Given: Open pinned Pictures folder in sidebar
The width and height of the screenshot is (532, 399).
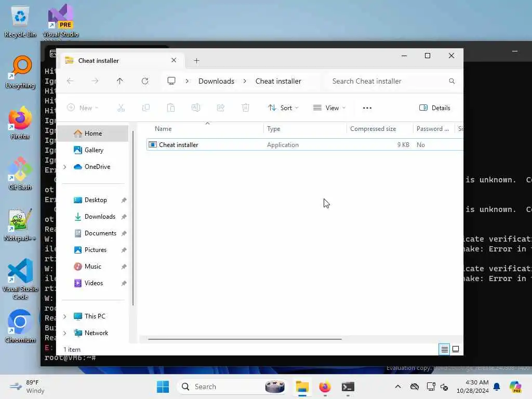Looking at the screenshot, I should pyautogui.click(x=96, y=250).
